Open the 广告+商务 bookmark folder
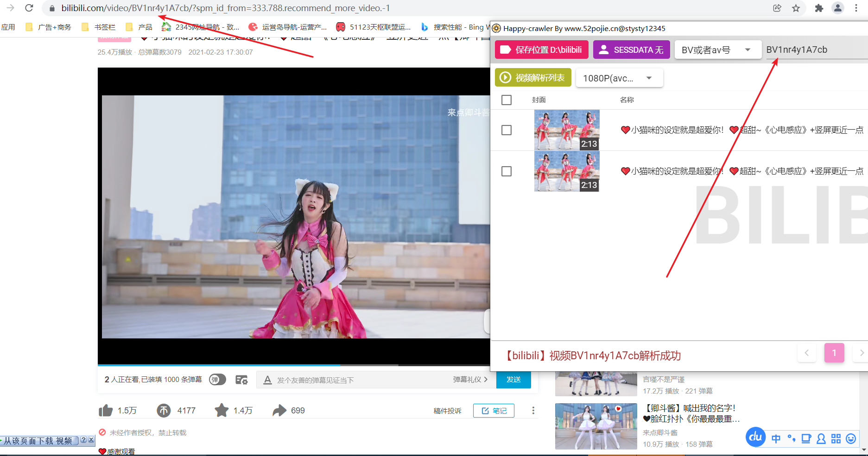This screenshot has width=868, height=456. (x=49, y=27)
